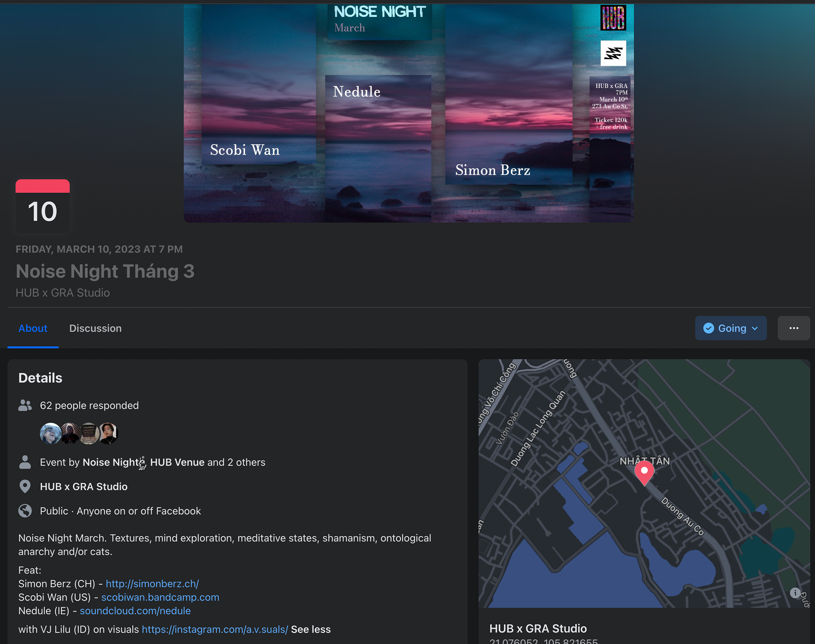Click 'Noise Night Tháng 3' event title
Viewport: 815px width, 644px height.
click(x=105, y=272)
